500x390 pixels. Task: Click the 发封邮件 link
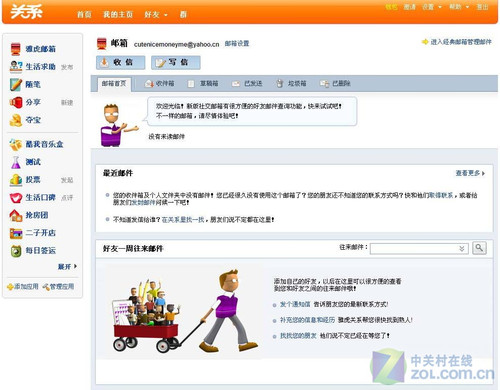(x=144, y=202)
